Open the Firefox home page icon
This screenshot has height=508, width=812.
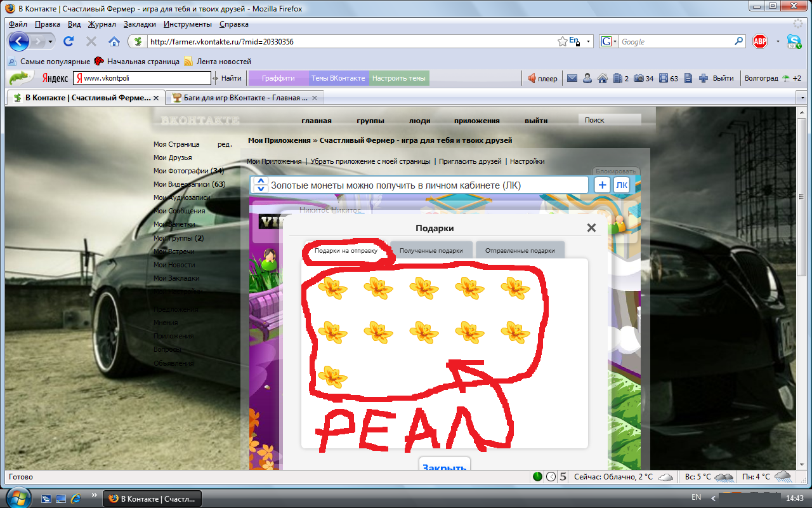coord(114,41)
